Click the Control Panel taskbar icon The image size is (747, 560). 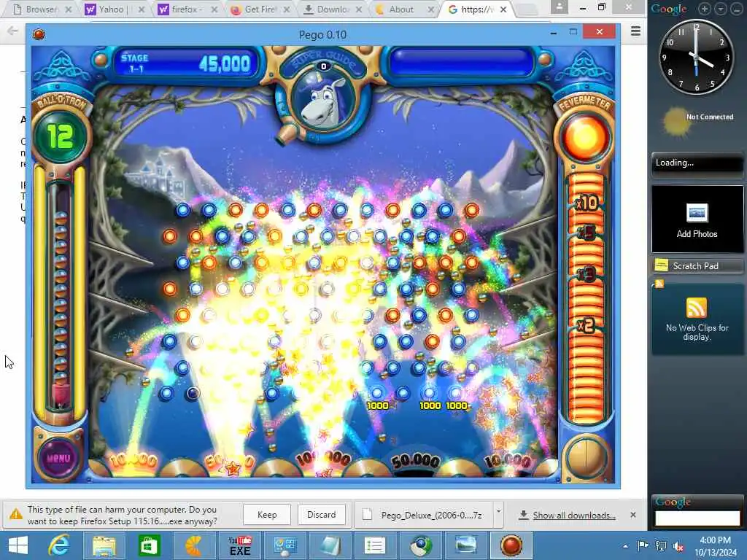[285, 545]
